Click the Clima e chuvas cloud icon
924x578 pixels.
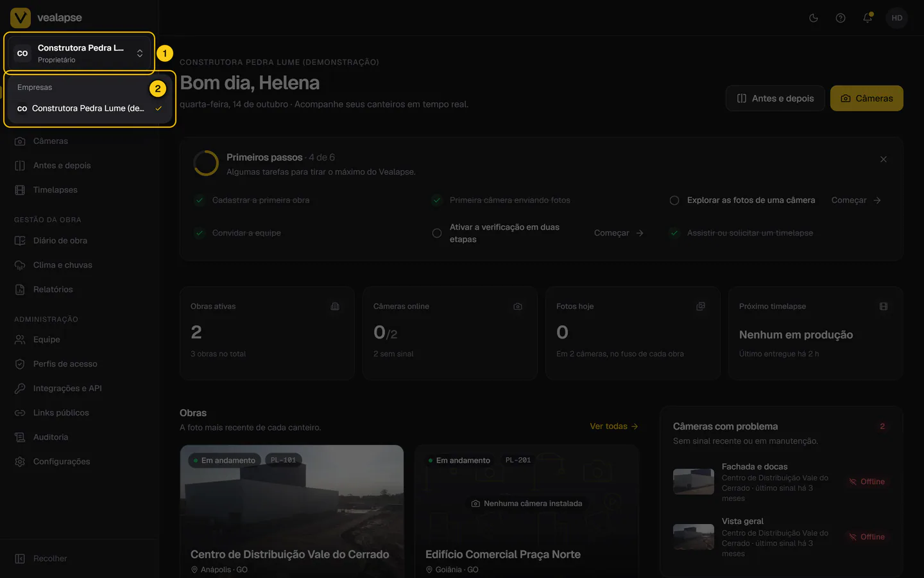pos(20,265)
